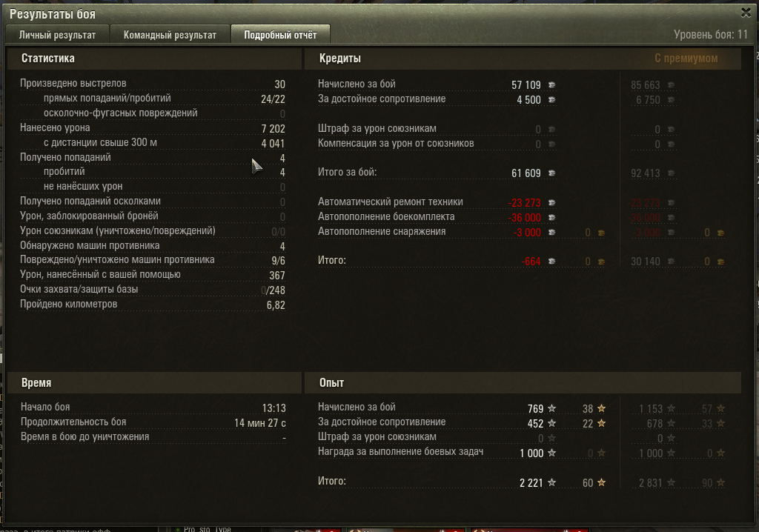Click the Нанесено урона 7 202 row

153,127
